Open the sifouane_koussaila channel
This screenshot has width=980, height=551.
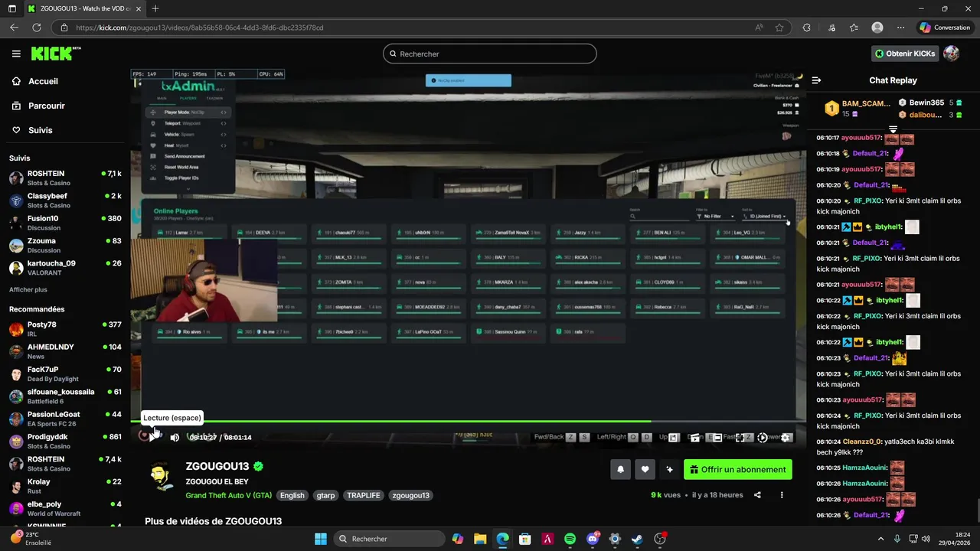65,396
